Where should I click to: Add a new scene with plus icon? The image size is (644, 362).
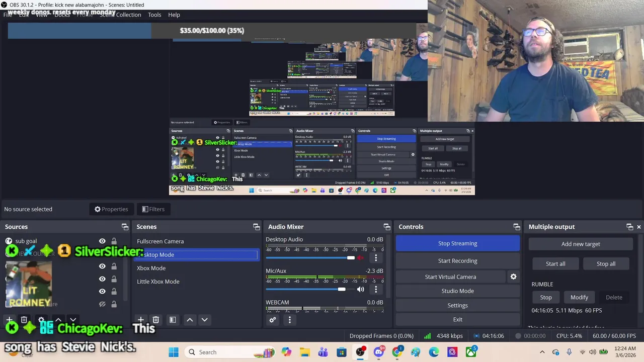point(141,320)
